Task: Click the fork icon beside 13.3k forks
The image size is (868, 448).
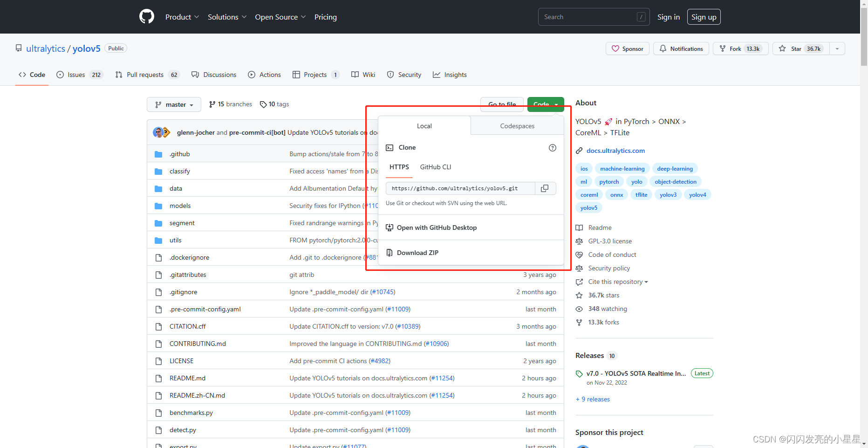Action: point(579,322)
